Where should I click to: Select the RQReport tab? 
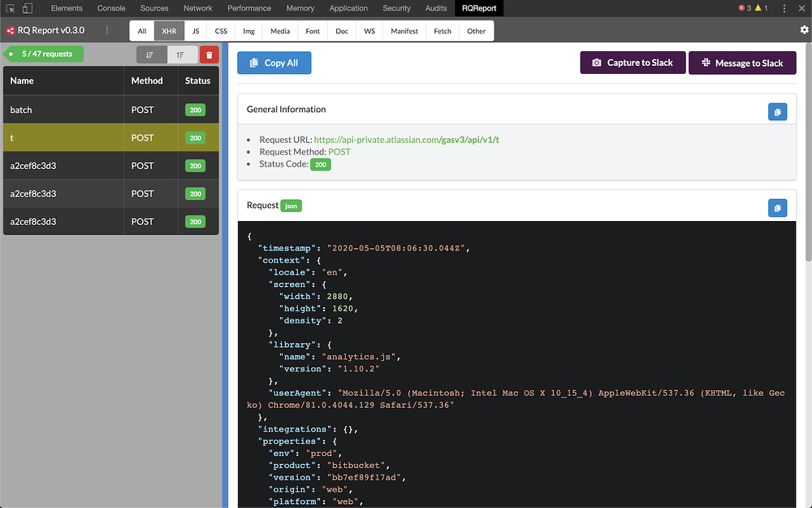coord(479,8)
